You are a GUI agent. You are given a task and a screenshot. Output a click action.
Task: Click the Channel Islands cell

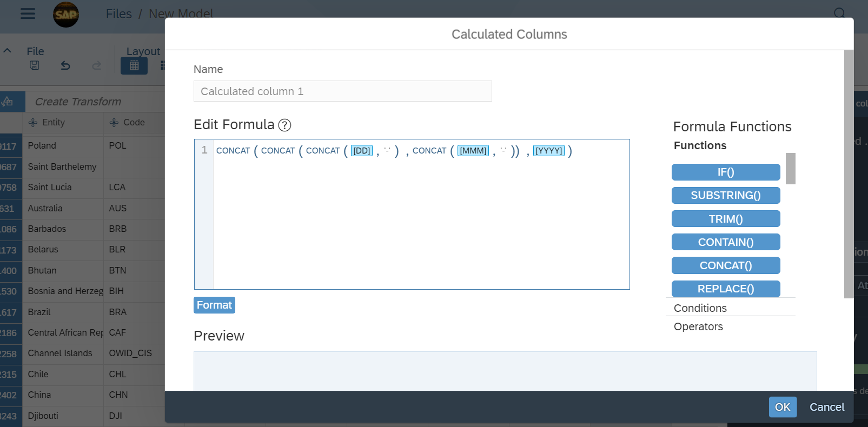[63, 353]
